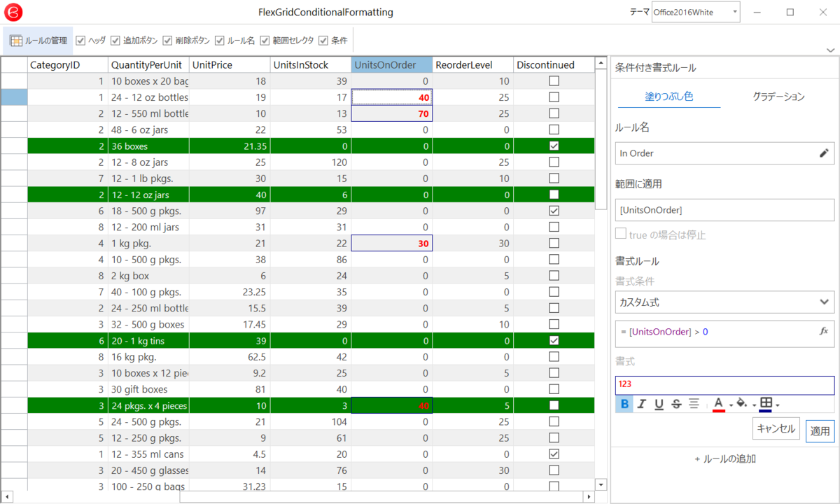The image size is (840, 504).
Task: Click the pencil icon to edit rule name
Action: click(x=824, y=153)
